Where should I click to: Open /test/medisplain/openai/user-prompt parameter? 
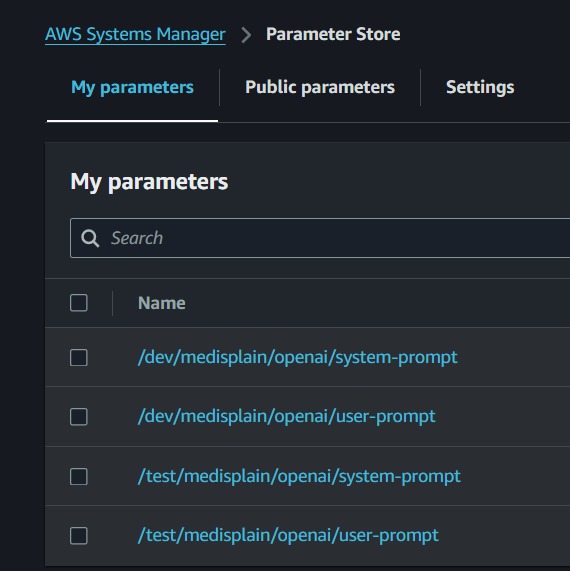[x=288, y=535]
